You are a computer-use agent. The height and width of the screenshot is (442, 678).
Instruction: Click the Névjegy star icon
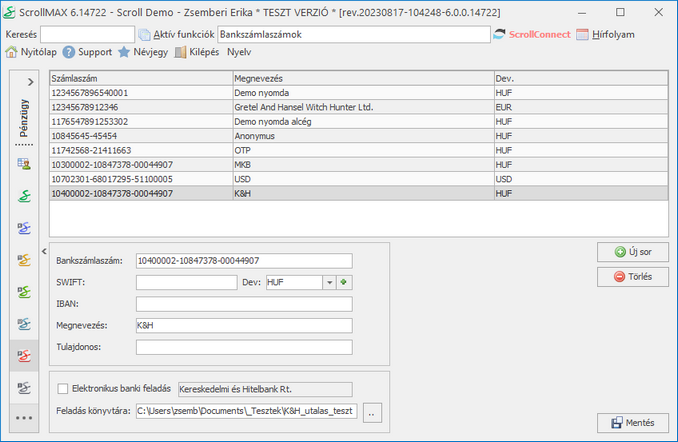pos(124,52)
